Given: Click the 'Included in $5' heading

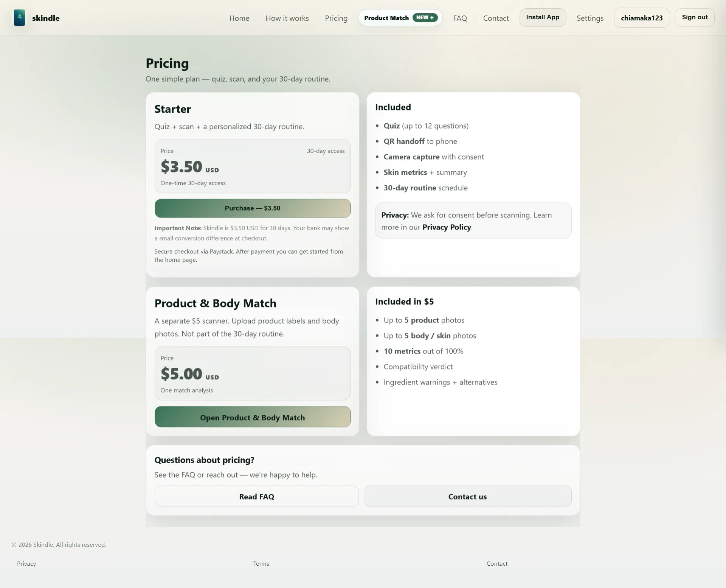Looking at the screenshot, I should (x=404, y=302).
